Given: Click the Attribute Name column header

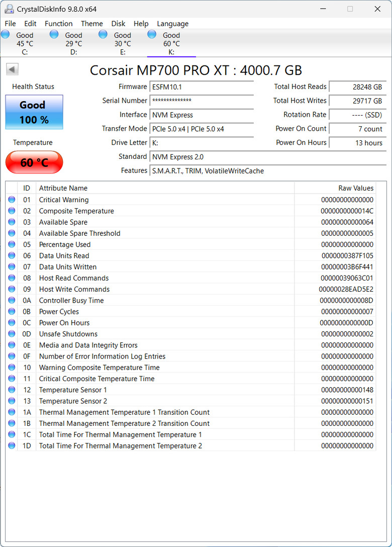Looking at the screenshot, I should pos(165,188).
